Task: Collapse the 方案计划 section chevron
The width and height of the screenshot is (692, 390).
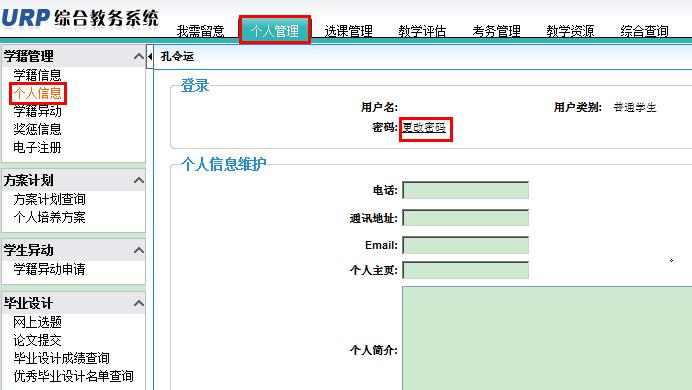Action: coord(139,180)
